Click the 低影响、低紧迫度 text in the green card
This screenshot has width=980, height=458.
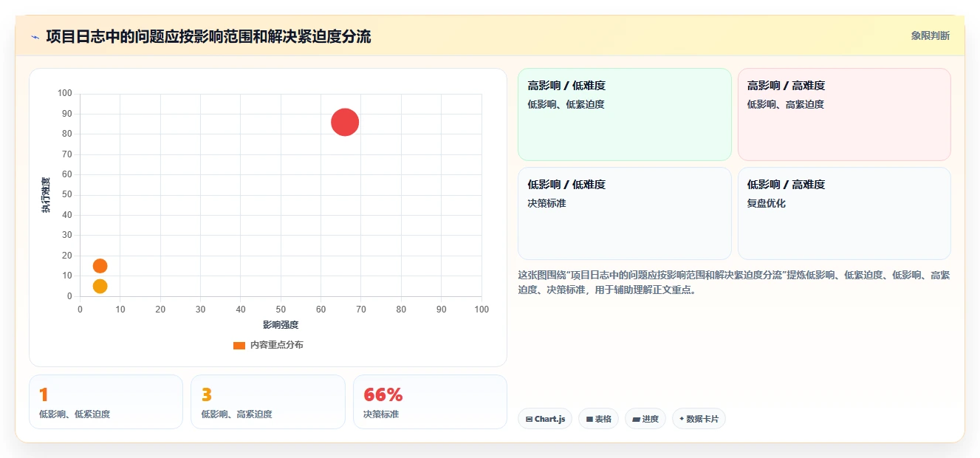point(566,104)
